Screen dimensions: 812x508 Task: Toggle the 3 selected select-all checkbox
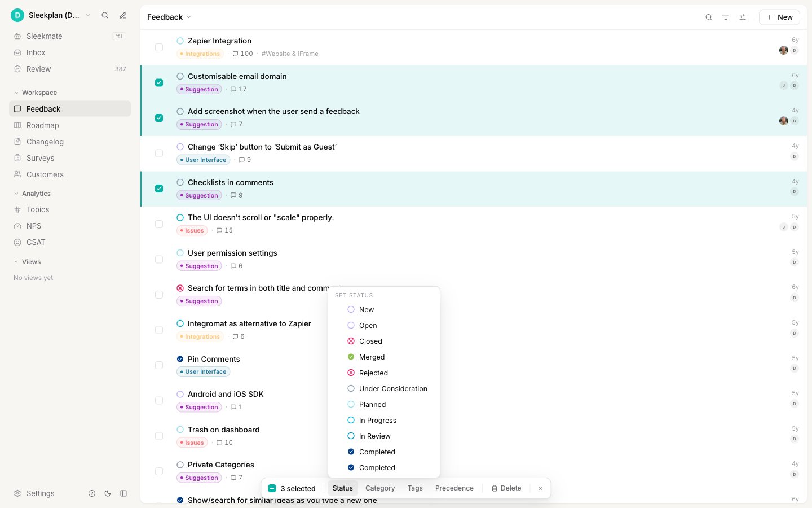272,488
